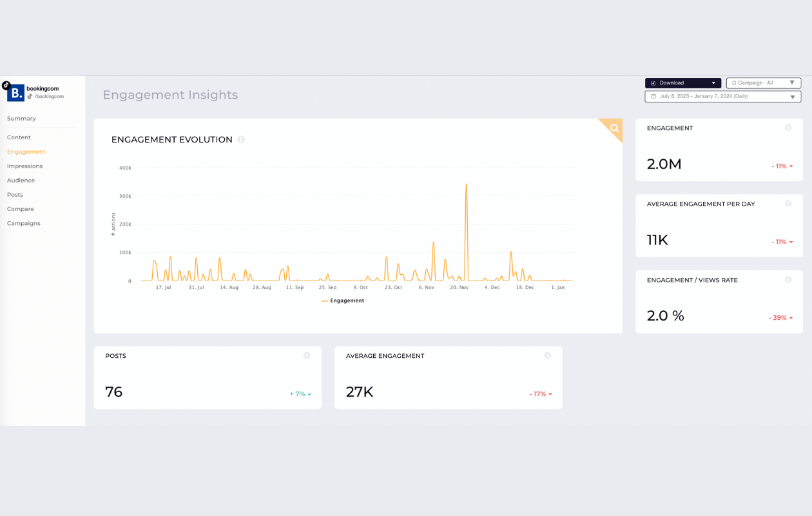Click the bookingcom account name

coord(43,88)
